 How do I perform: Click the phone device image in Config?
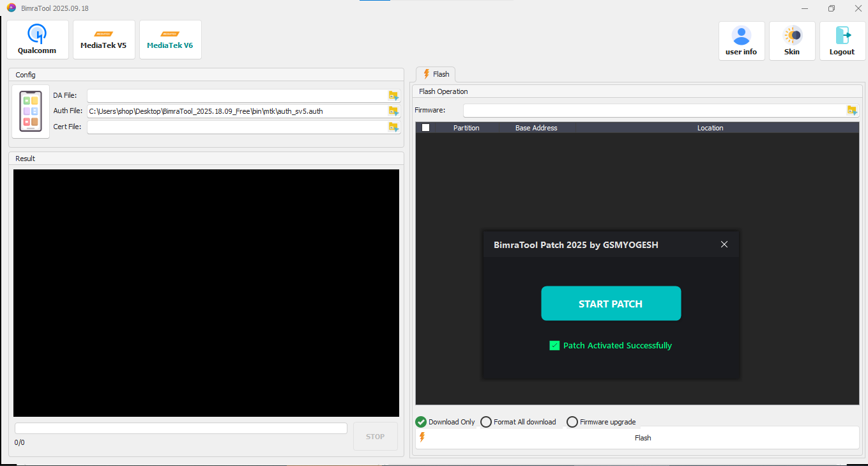[31, 111]
